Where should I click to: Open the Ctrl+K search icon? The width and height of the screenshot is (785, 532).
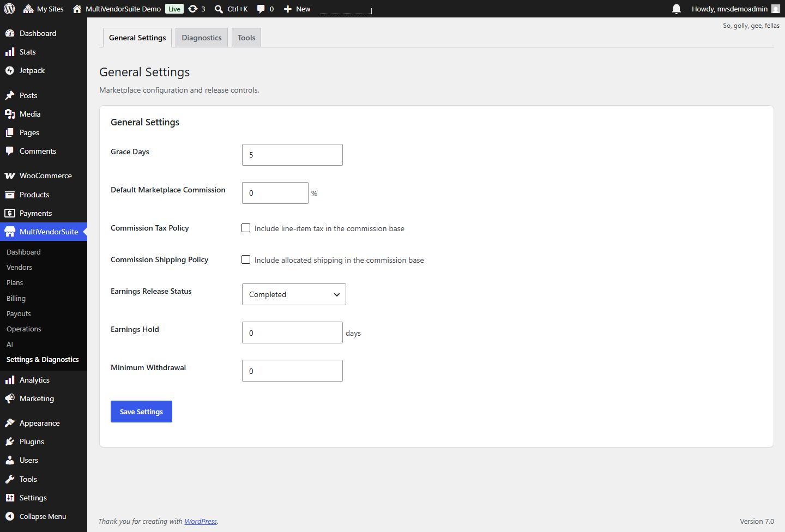tap(219, 9)
